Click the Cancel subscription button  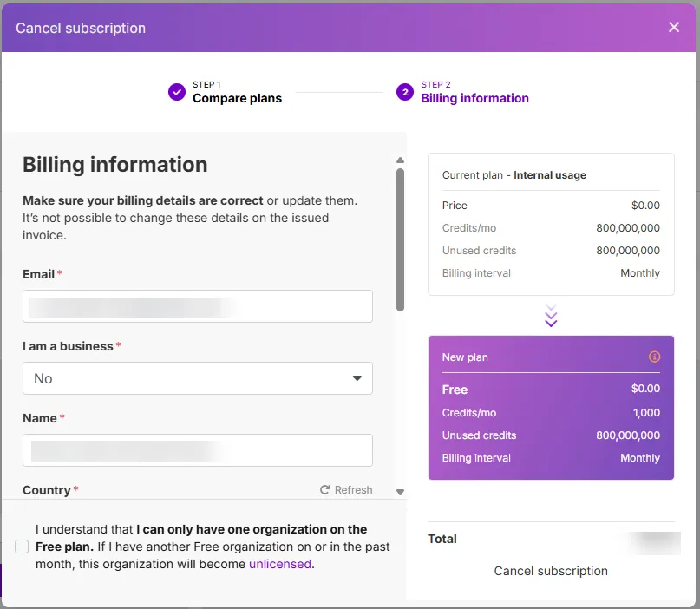click(x=551, y=571)
